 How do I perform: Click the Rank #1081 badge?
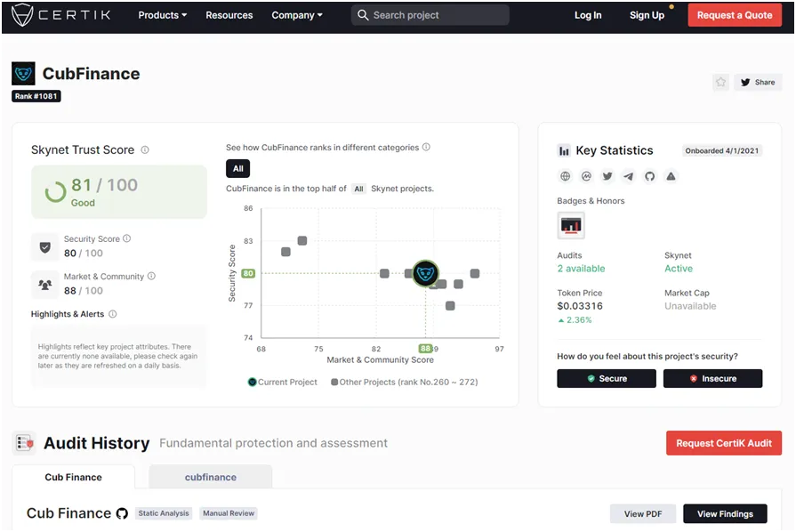pos(36,96)
